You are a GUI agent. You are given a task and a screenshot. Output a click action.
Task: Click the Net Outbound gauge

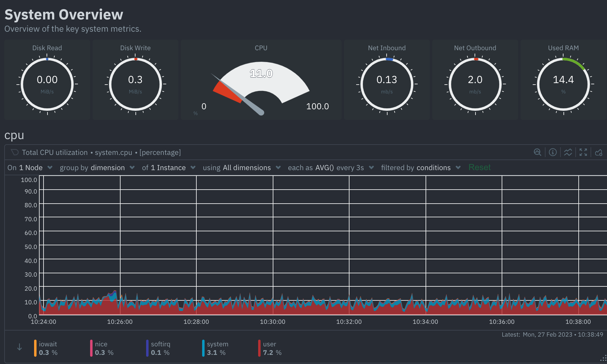tap(475, 80)
